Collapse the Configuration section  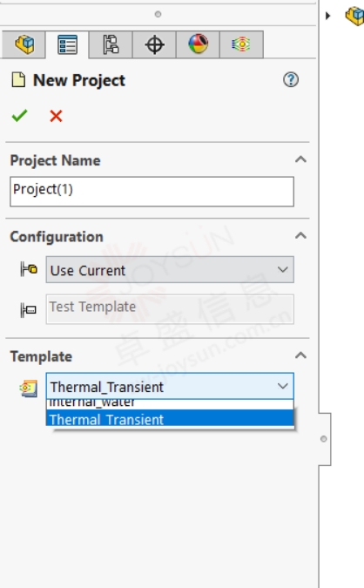tap(300, 235)
